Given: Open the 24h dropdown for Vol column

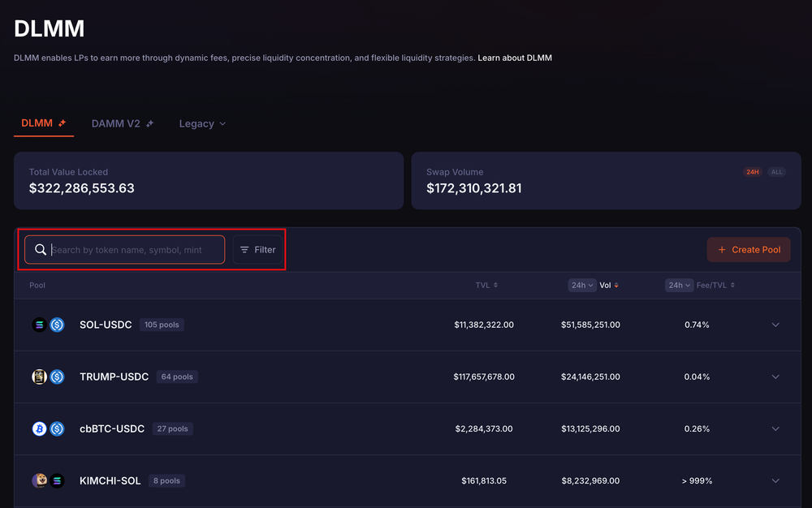Looking at the screenshot, I should click(582, 285).
